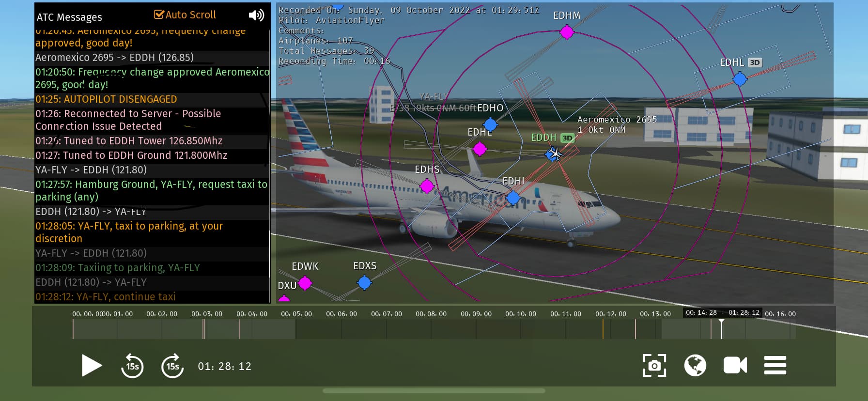This screenshot has height=401, width=868.
Task: Click the EDDH airport label
Action: click(x=543, y=138)
